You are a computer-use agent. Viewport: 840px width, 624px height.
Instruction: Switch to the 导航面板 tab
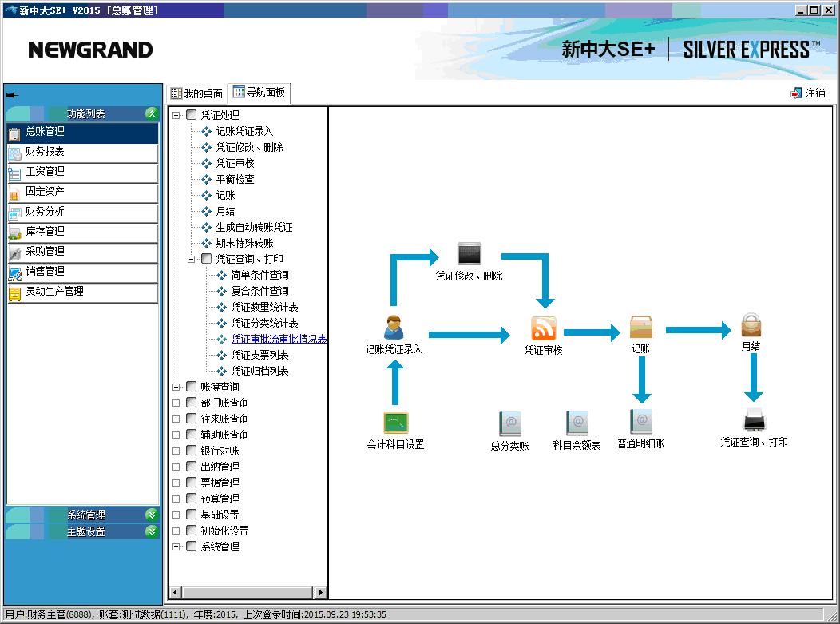click(x=260, y=93)
